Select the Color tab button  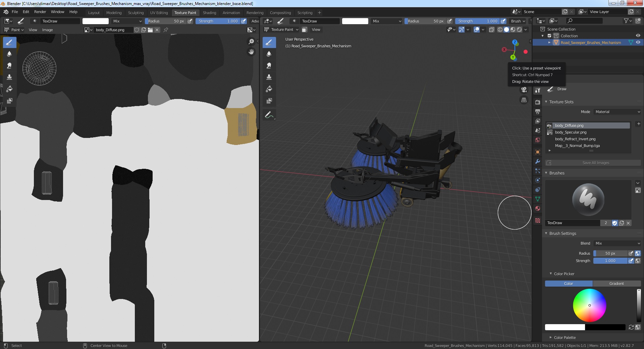pyautogui.click(x=569, y=284)
